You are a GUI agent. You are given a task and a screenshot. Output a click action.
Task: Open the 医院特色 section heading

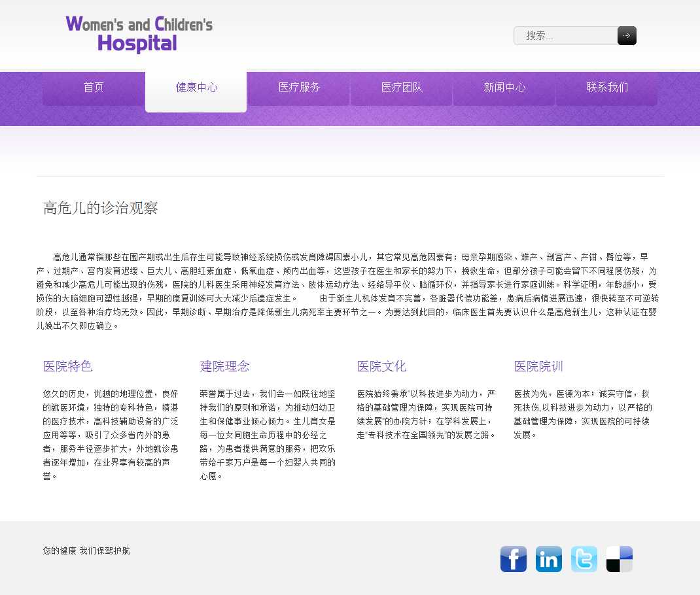(68, 366)
